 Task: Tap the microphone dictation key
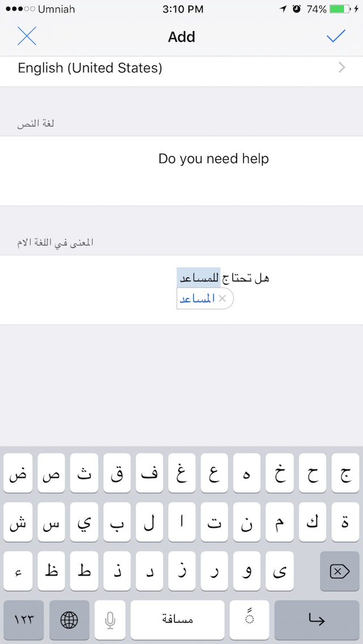click(x=110, y=620)
